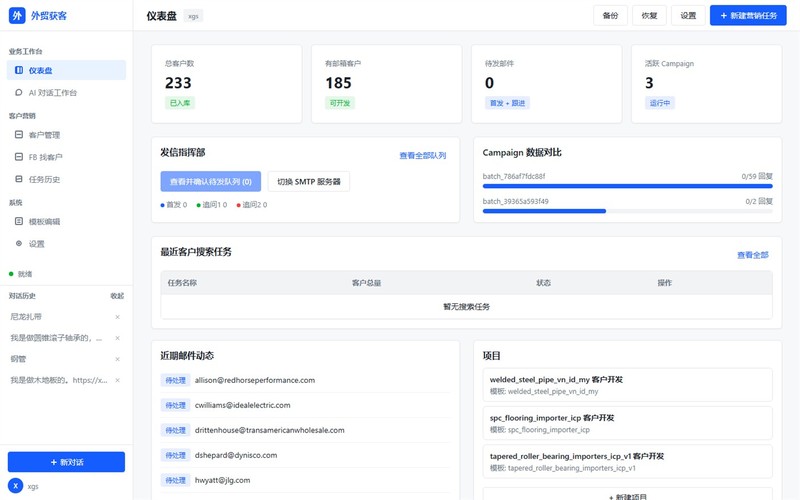Viewport: 800px width, 500px height.
Task: Close the 钢管 conversation entry
Action: (x=117, y=359)
